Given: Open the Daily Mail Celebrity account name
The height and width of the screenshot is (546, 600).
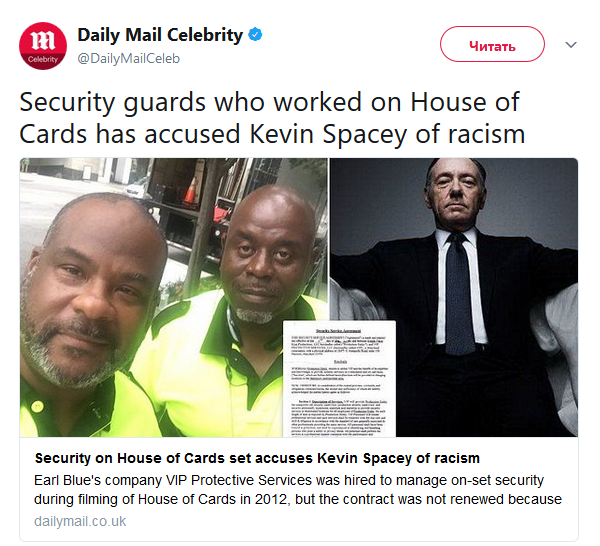Looking at the screenshot, I should click(160, 35).
